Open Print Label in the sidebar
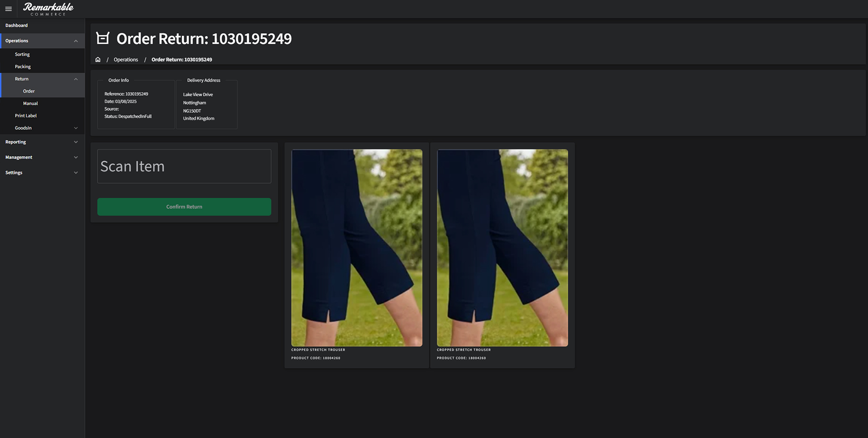This screenshot has height=438, width=868. [x=25, y=116]
